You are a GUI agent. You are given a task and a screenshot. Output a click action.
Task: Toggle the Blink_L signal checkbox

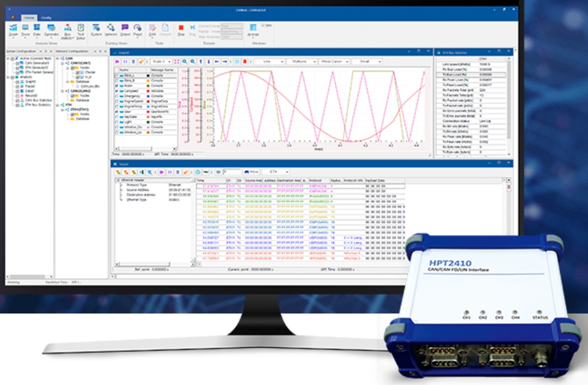117,75
